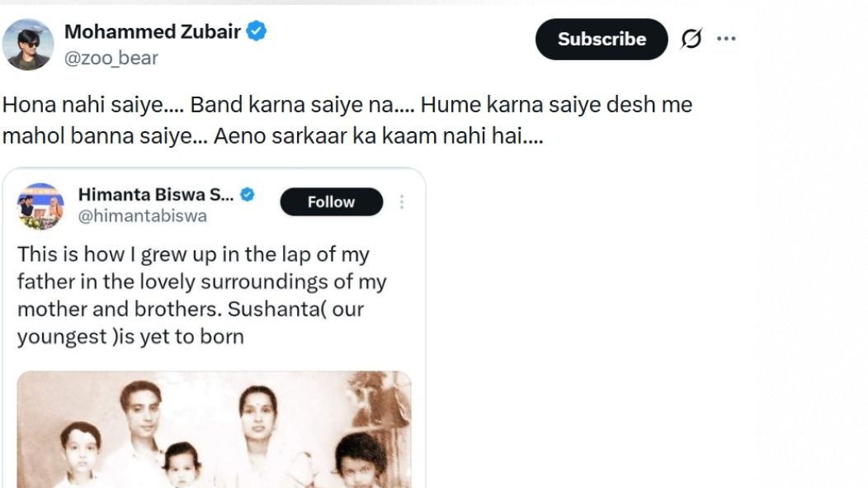Subscribe to Mohammed Zubair
Image resolution: width=868 pixels, height=488 pixels.
click(601, 39)
